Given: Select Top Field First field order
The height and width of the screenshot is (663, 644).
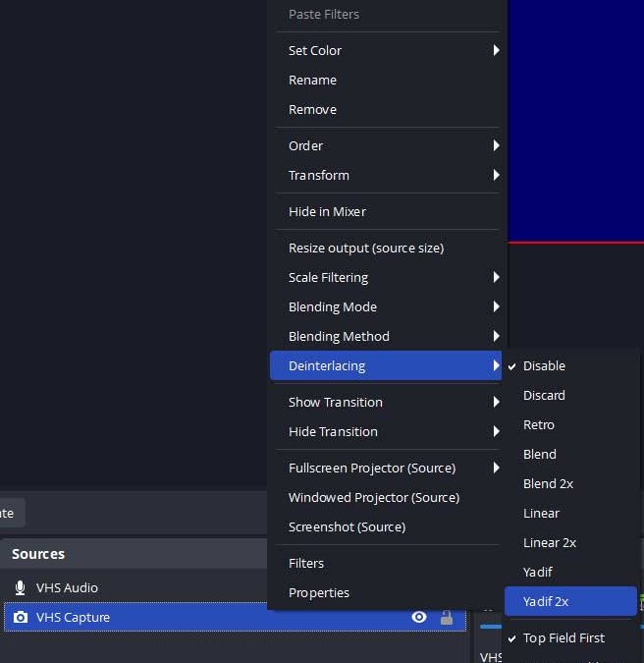Looking at the screenshot, I should coord(563,637).
